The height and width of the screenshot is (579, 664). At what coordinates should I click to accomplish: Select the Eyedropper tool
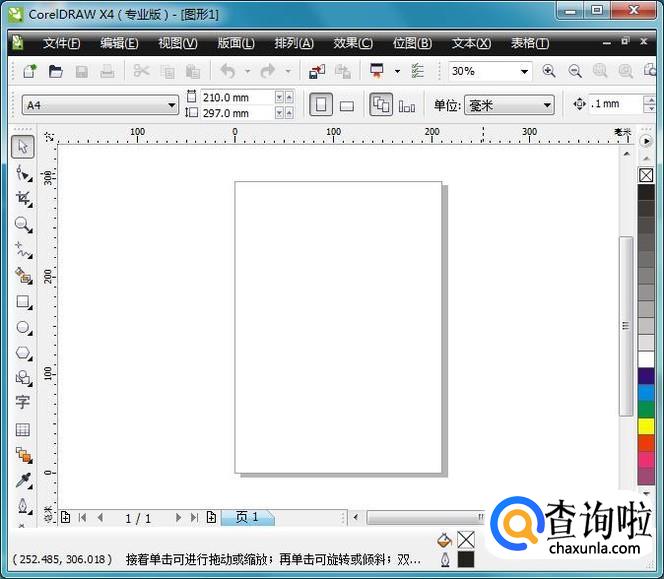[x=23, y=481]
